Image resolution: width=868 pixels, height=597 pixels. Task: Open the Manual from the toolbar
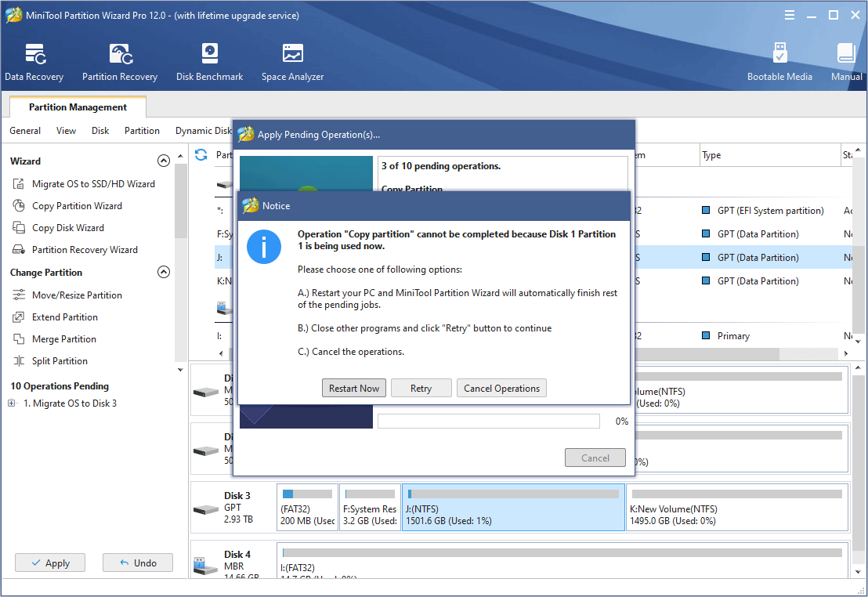[x=846, y=62]
